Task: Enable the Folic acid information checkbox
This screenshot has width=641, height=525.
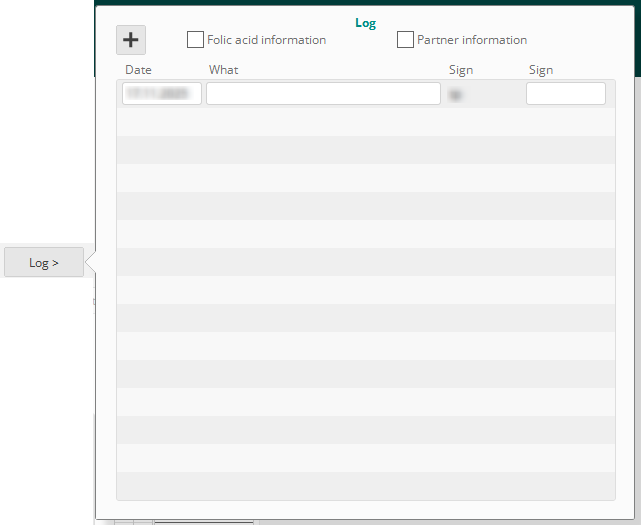Action: pyautogui.click(x=195, y=40)
